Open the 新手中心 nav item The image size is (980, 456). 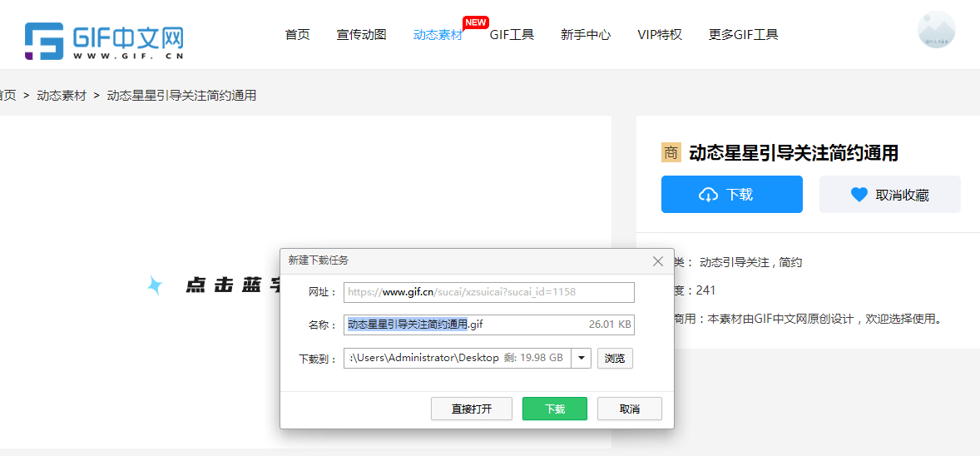click(x=586, y=34)
